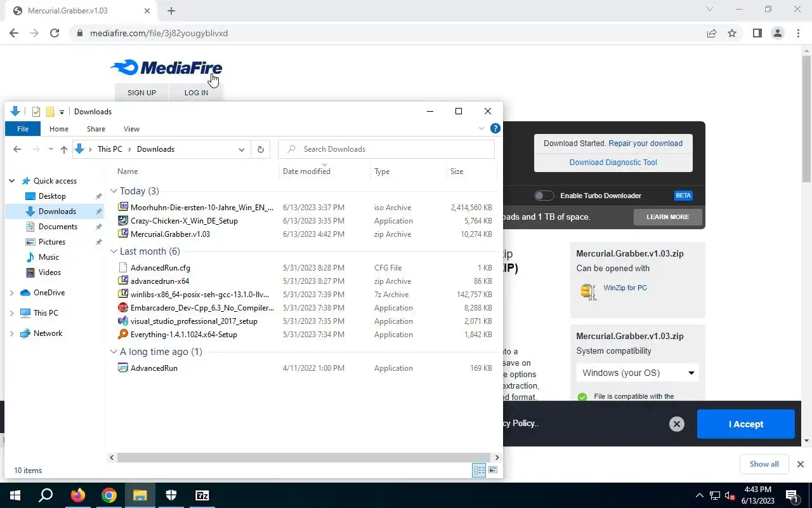812x508 pixels.
Task: Open a new browser tab
Action: point(171,11)
